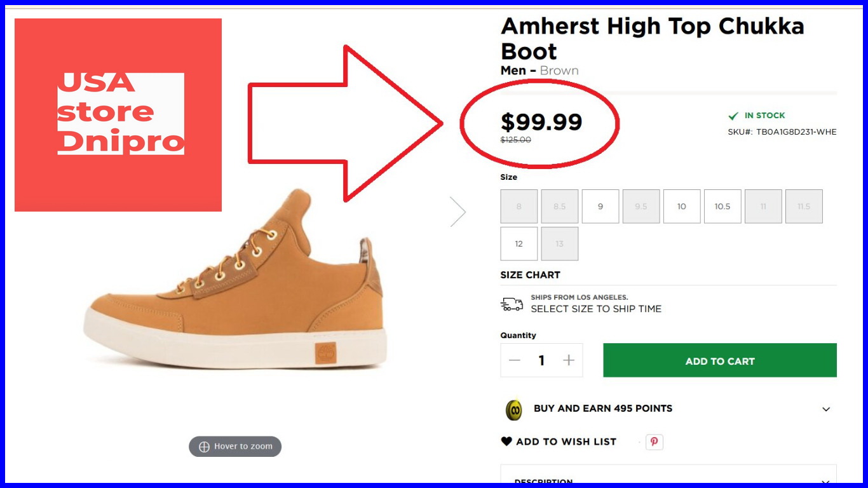Click the USA store Dnipro logo
The height and width of the screenshot is (488, 868).
pos(118,114)
